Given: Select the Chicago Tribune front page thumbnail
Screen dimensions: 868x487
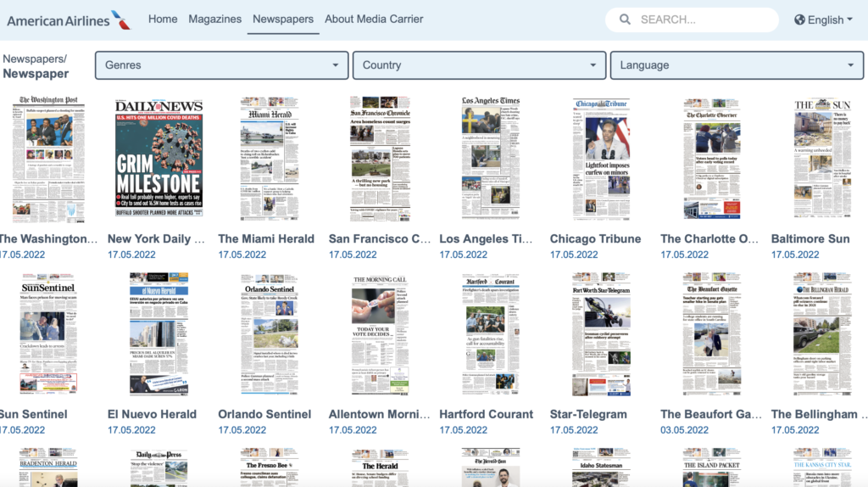Looking at the screenshot, I should tap(601, 159).
